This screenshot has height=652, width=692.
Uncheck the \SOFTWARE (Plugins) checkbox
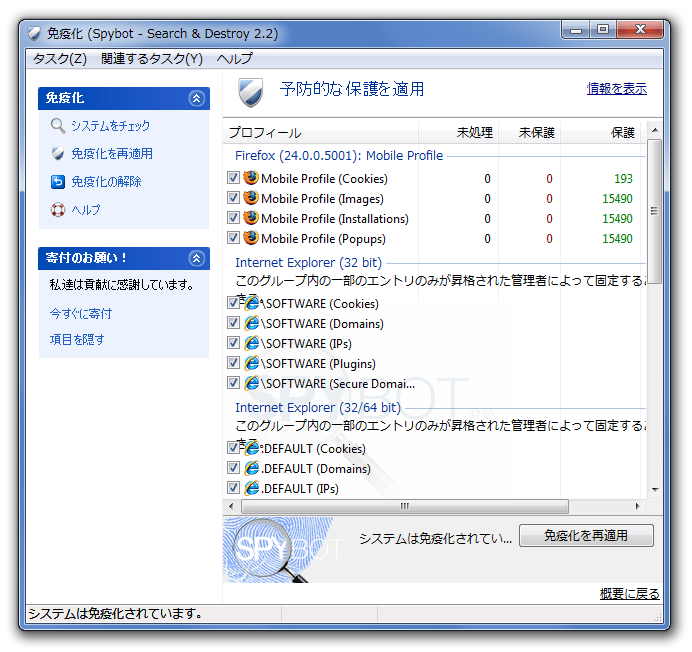[x=233, y=363]
